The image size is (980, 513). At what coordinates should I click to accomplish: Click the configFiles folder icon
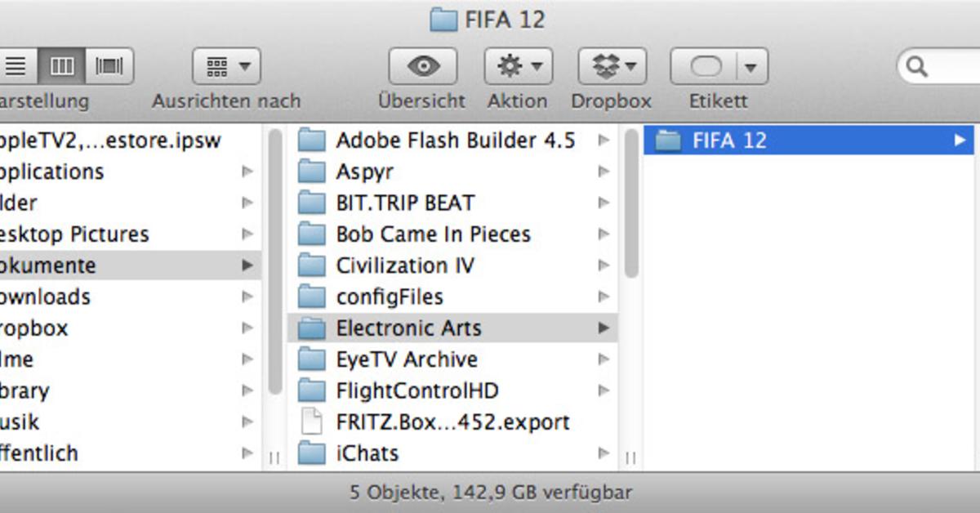tap(312, 297)
